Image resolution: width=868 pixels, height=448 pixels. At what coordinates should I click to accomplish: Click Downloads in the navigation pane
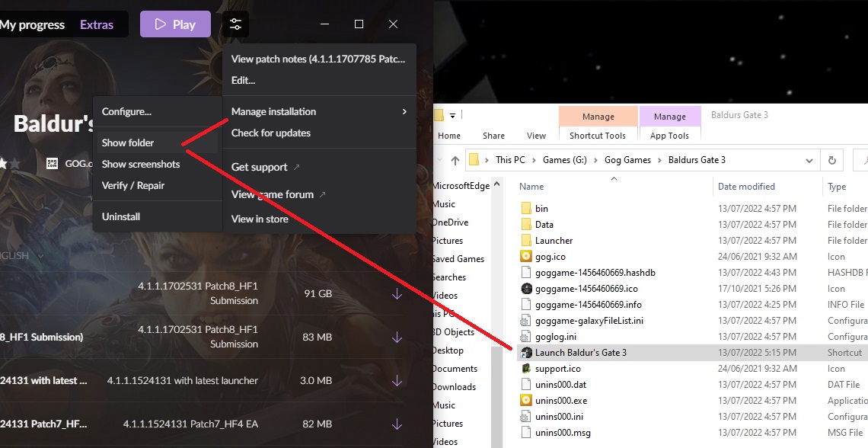[455, 386]
